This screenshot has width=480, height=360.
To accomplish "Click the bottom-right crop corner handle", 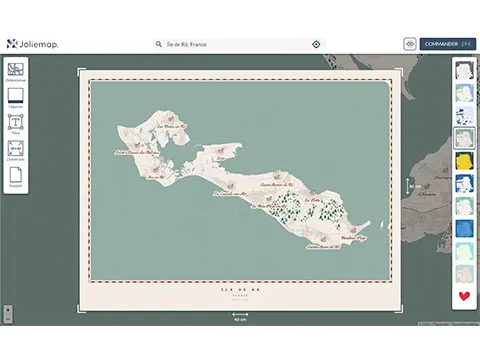I will (x=399, y=309).
